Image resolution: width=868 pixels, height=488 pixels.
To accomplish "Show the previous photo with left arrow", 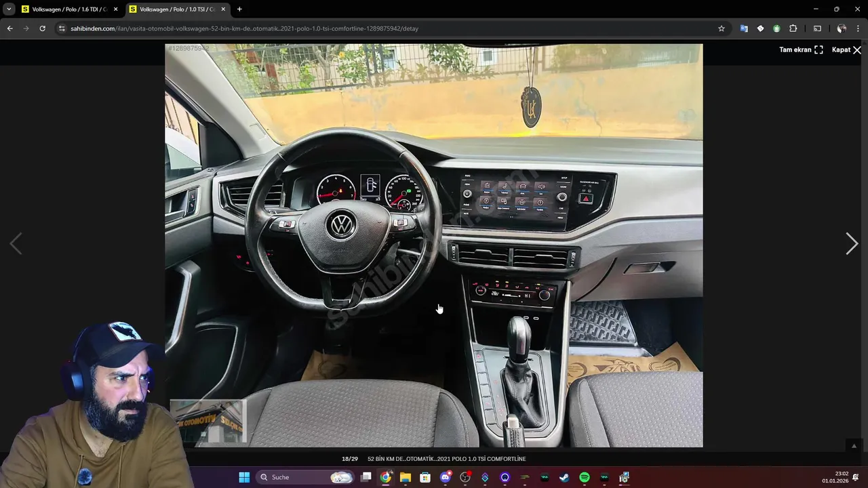I will (x=16, y=243).
